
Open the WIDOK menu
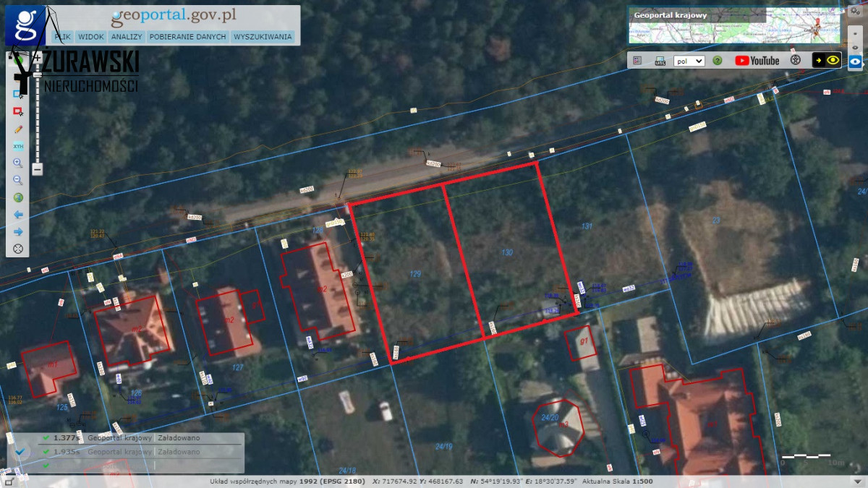(91, 37)
